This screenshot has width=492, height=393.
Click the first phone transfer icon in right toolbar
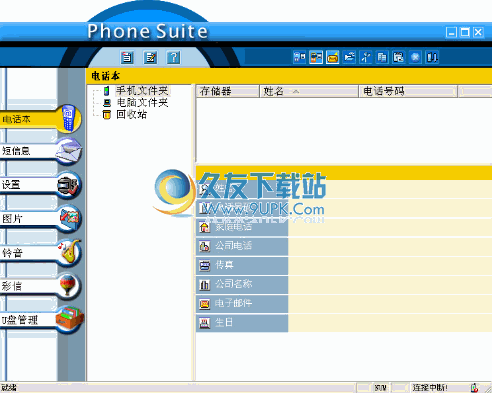point(299,57)
